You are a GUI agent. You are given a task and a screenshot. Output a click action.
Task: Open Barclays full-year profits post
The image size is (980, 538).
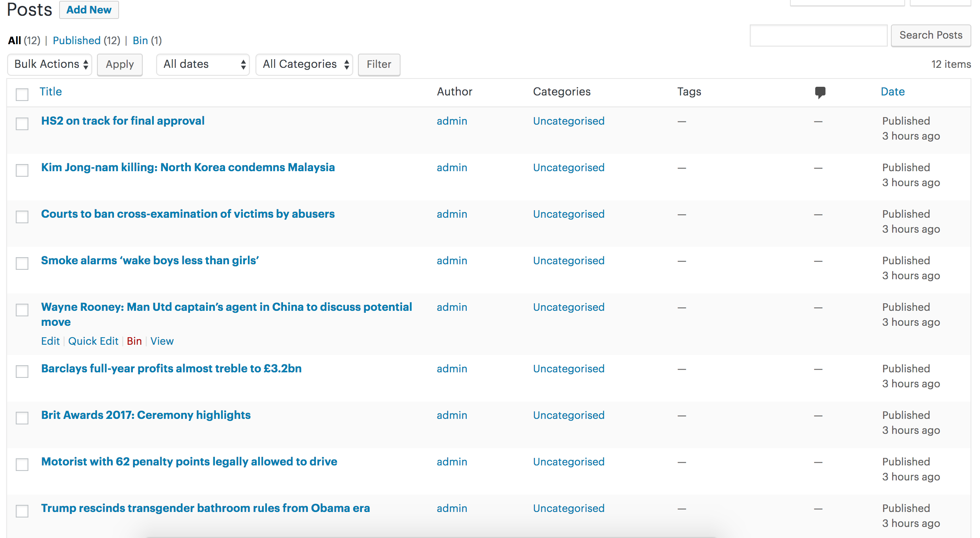[171, 368]
